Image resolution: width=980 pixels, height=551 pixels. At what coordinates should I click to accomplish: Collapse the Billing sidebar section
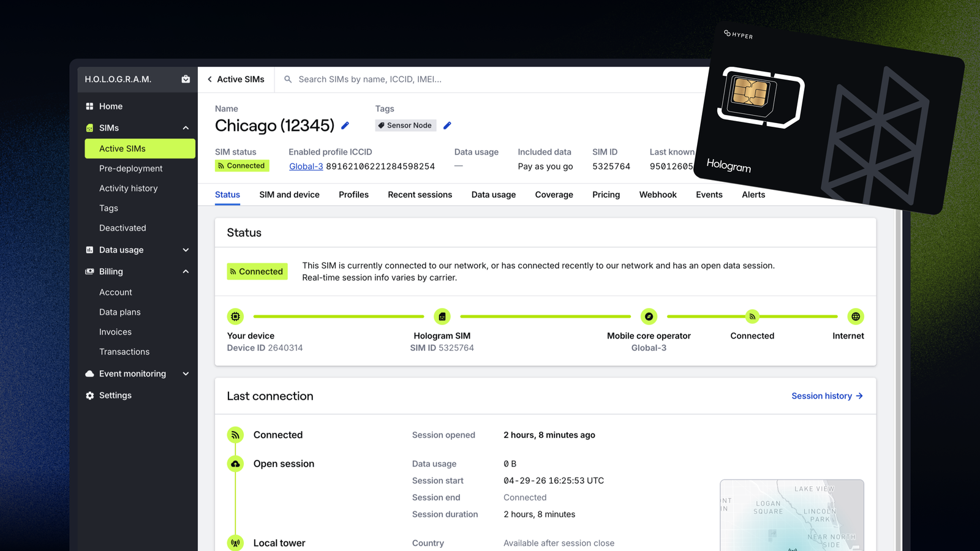click(186, 271)
